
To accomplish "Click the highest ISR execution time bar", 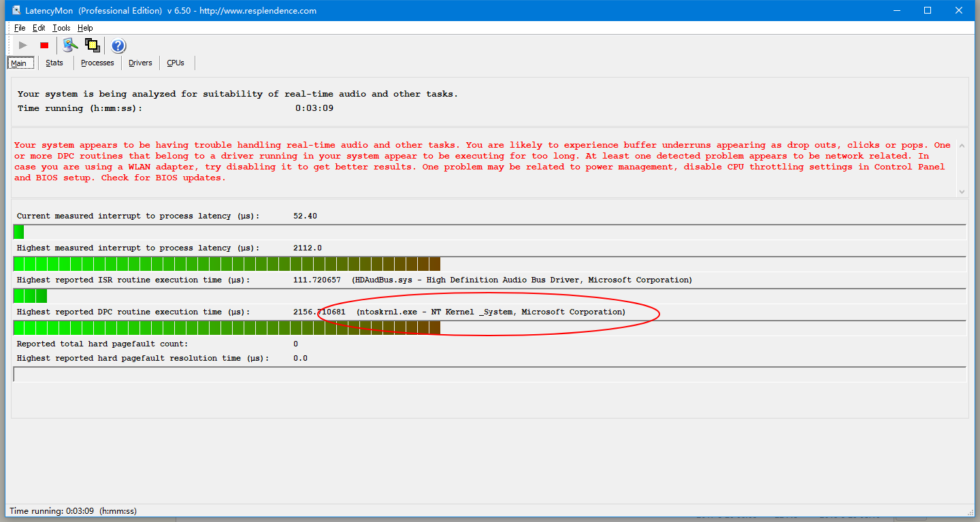I will [x=489, y=296].
